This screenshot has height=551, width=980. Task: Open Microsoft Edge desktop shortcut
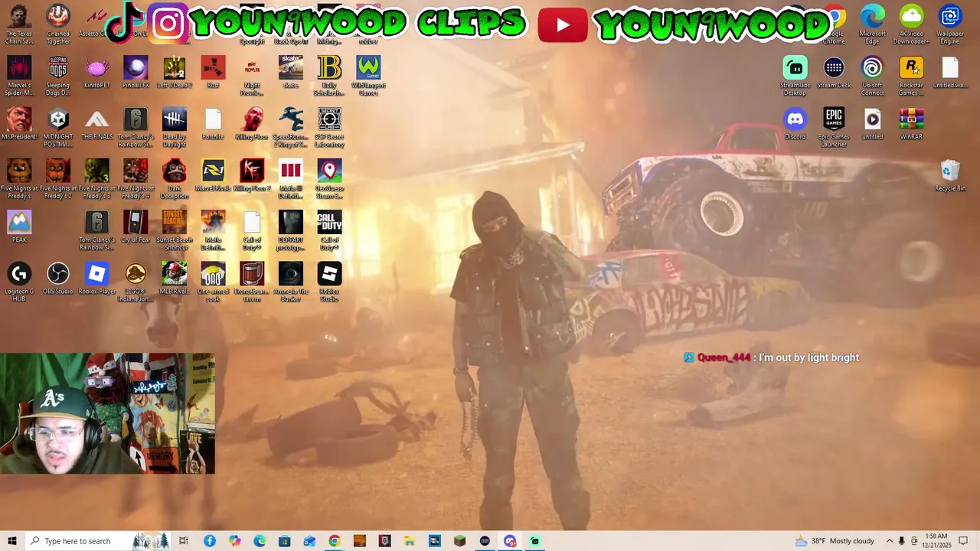click(872, 24)
